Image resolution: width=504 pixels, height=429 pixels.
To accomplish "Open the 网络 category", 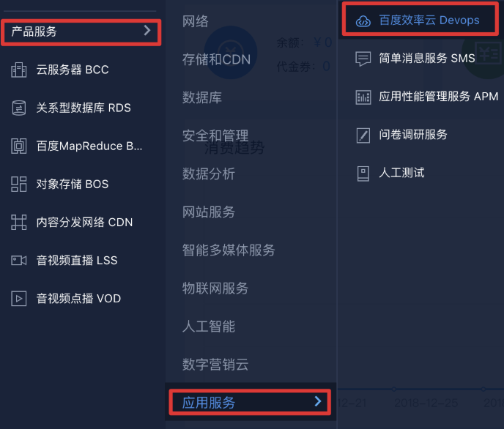I will click(x=196, y=21).
